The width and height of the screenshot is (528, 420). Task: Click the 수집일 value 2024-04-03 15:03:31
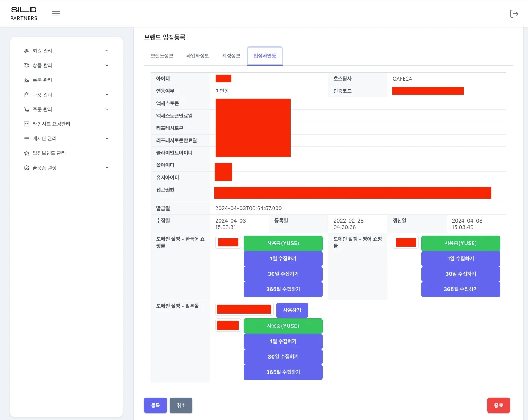click(x=231, y=224)
